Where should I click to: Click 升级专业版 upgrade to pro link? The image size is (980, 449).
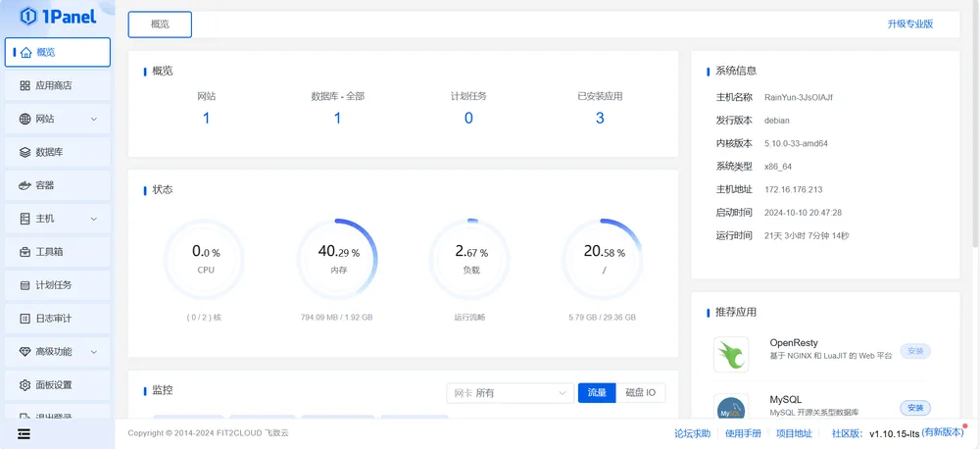[x=909, y=25]
